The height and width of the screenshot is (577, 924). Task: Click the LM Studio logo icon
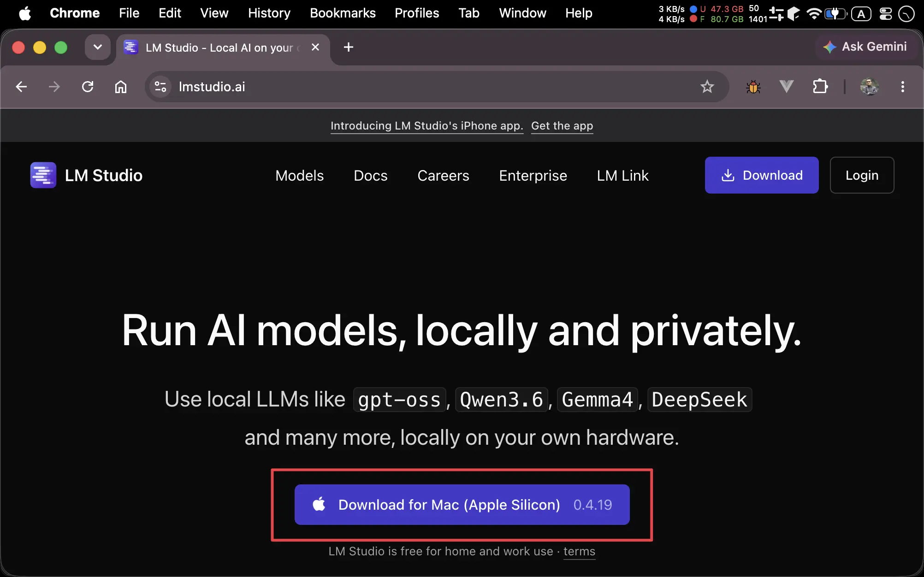(x=43, y=175)
